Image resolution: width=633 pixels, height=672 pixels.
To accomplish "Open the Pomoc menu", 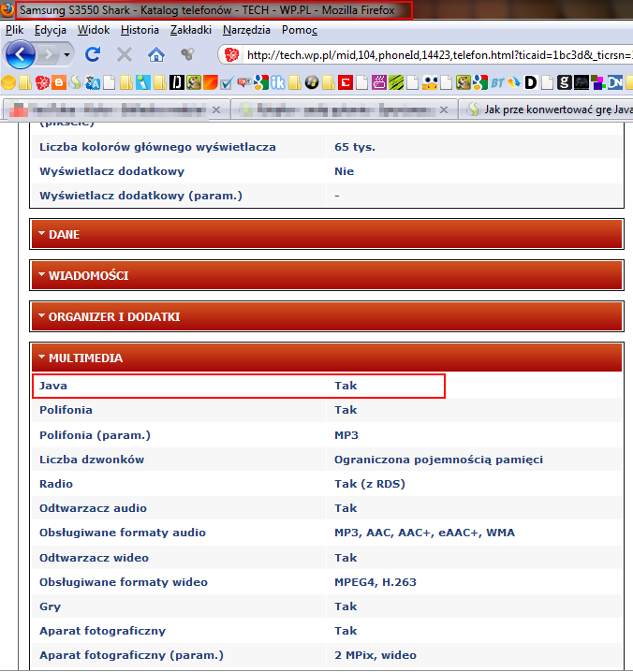I will (300, 30).
